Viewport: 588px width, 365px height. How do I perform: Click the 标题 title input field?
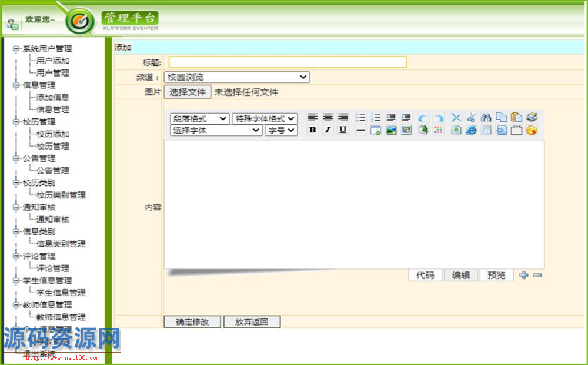click(x=288, y=62)
